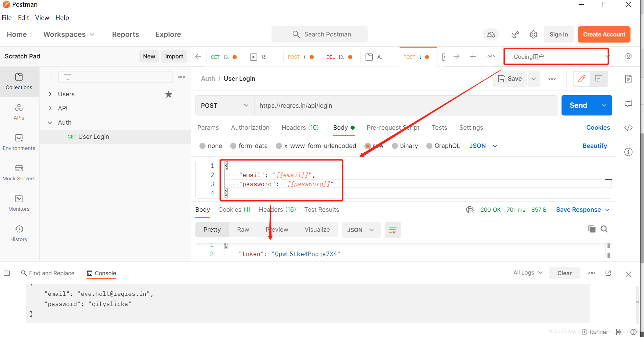
Task: Open the code snippet generator panel
Action: point(628,128)
